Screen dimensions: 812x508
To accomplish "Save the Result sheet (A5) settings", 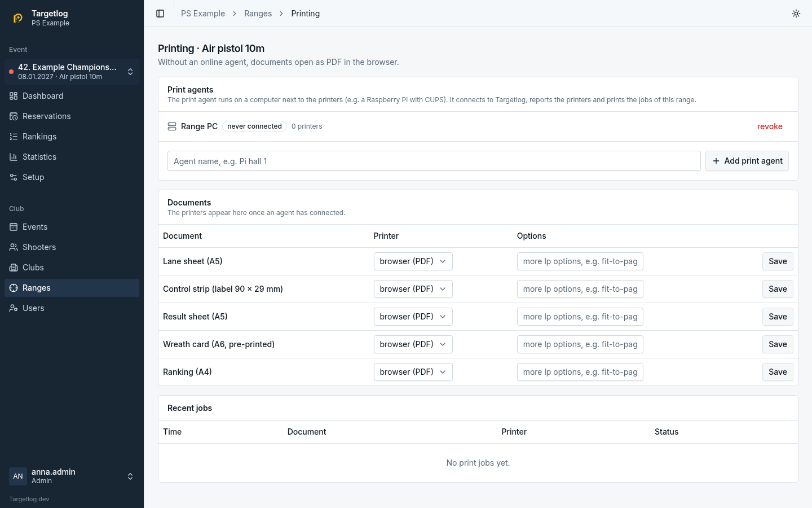I will (x=778, y=317).
